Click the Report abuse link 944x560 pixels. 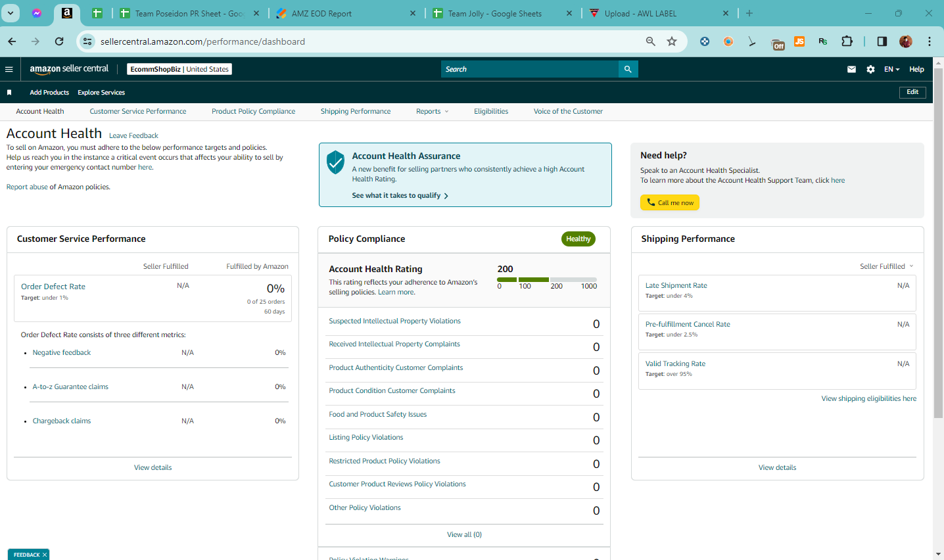[27, 187]
